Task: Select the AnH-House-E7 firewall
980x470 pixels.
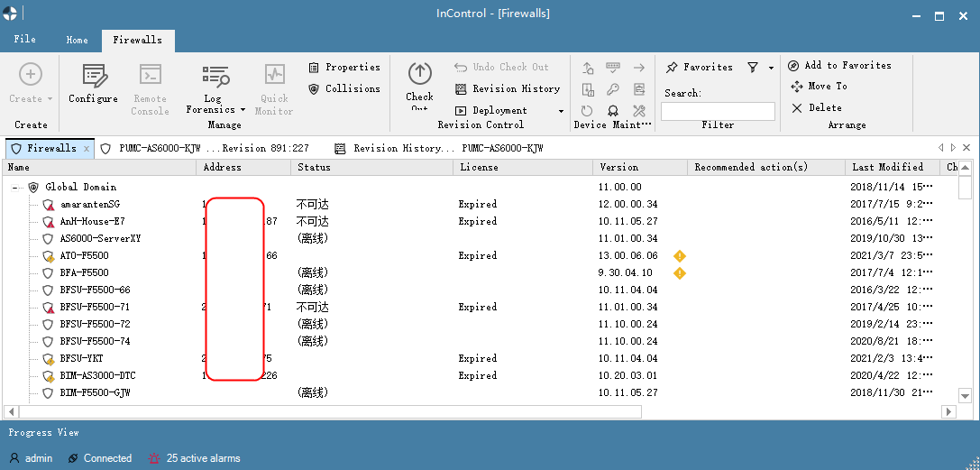Action: [93, 221]
